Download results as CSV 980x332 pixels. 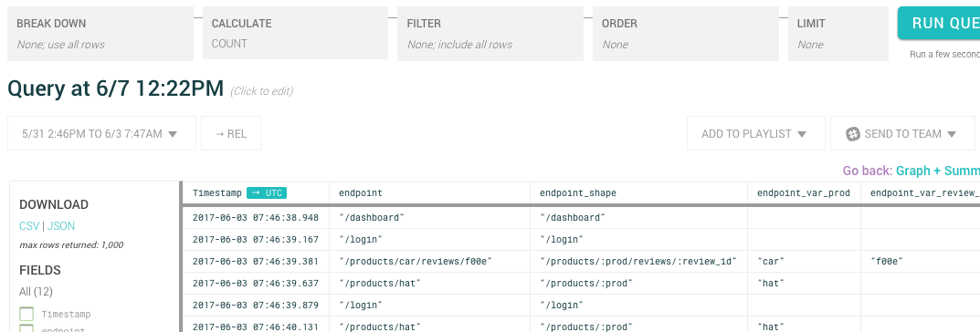(x=29, y=226)
